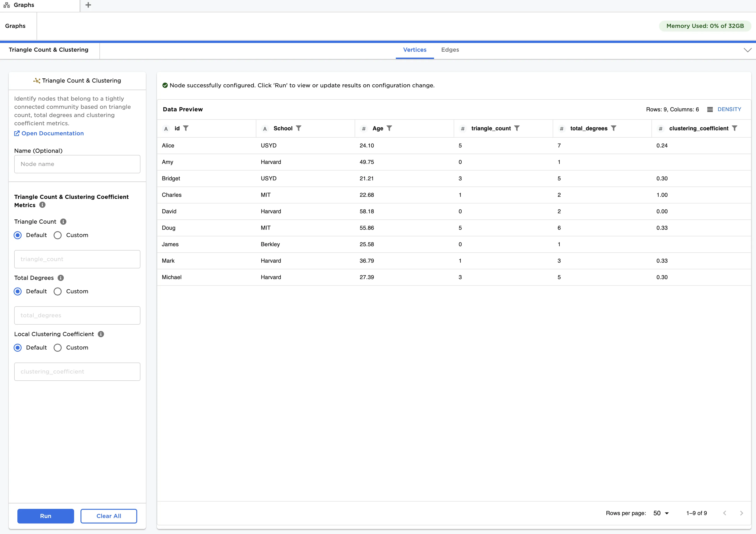Filter the clustering_coefficient column
Viewport: 756px width, 534px height.
(734, 128)
